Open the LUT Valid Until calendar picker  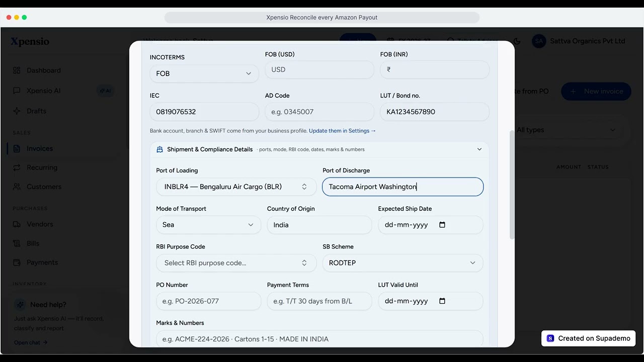(x=442, y=301)
